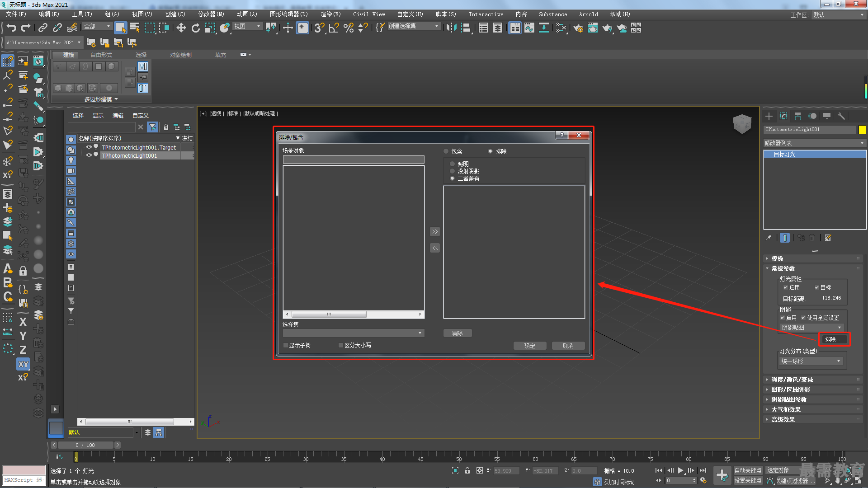868x488 pixels.
Task: Click Play Animation button
Action: (680, 470)
